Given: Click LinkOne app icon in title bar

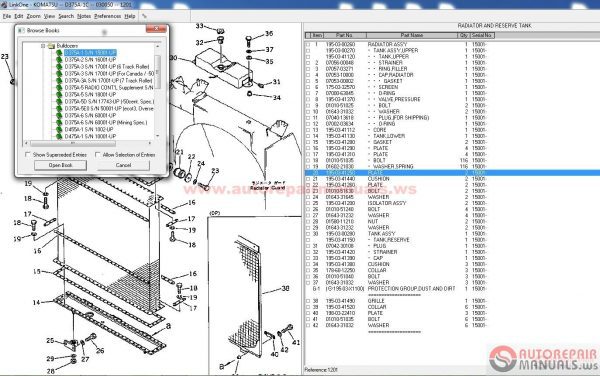Looking at the screenshot, I should [x=4, y=5].
